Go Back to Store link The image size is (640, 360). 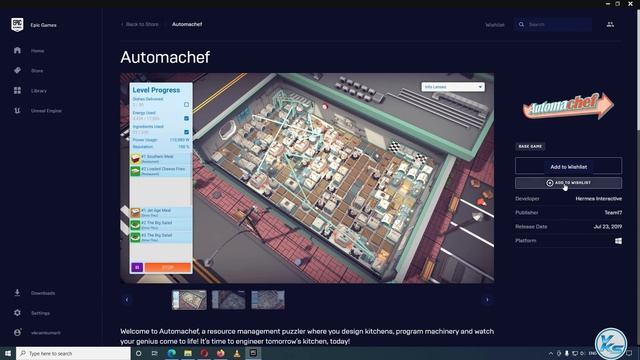tap(140, 24)
